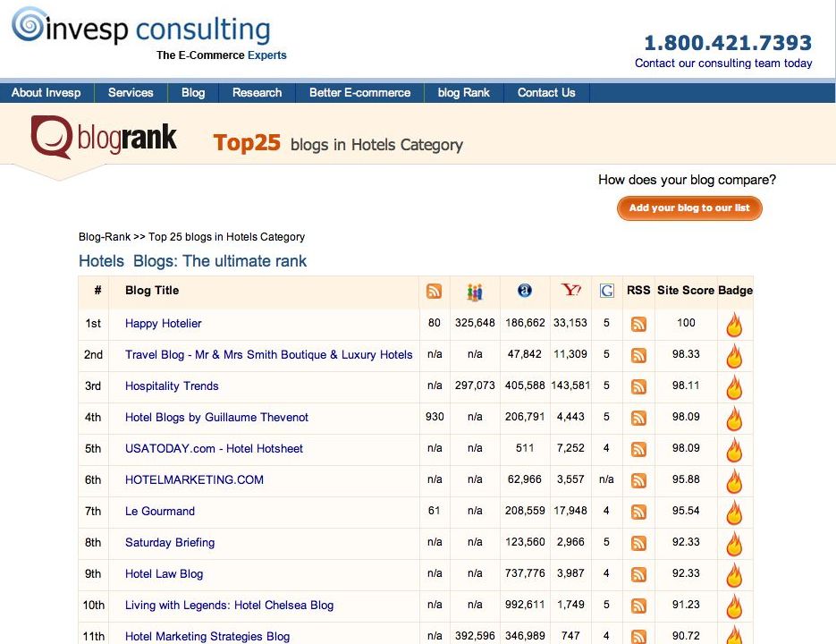Select the 737,776 value in Hotel Law row
836x644 pixels.
coord(525,573)
